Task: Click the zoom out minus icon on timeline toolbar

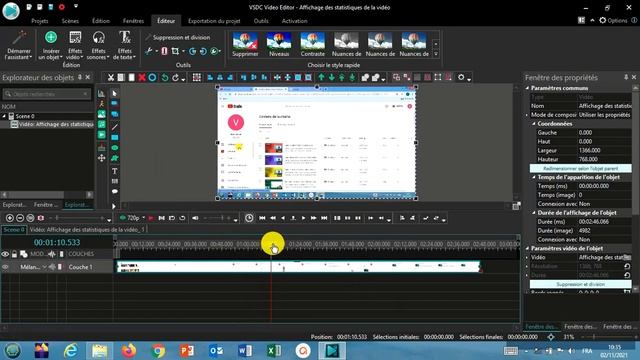Action: click(x=20, y=218)
